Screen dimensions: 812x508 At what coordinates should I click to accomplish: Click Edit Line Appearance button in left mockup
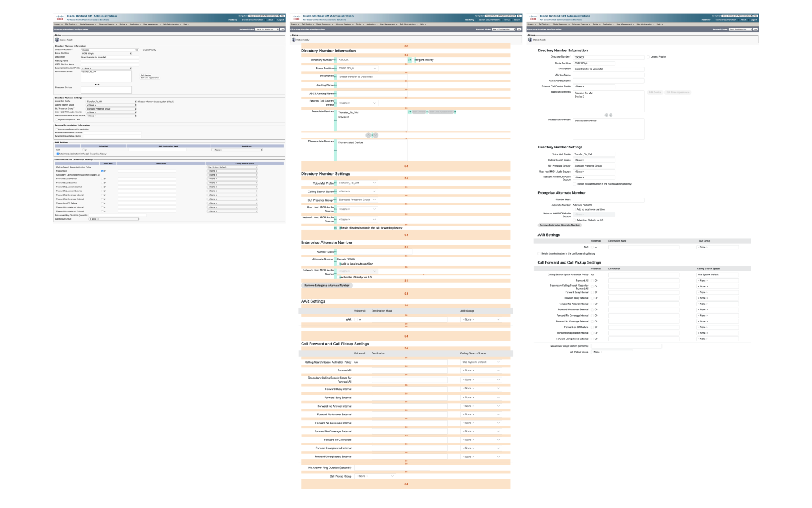tap(150, 78)
